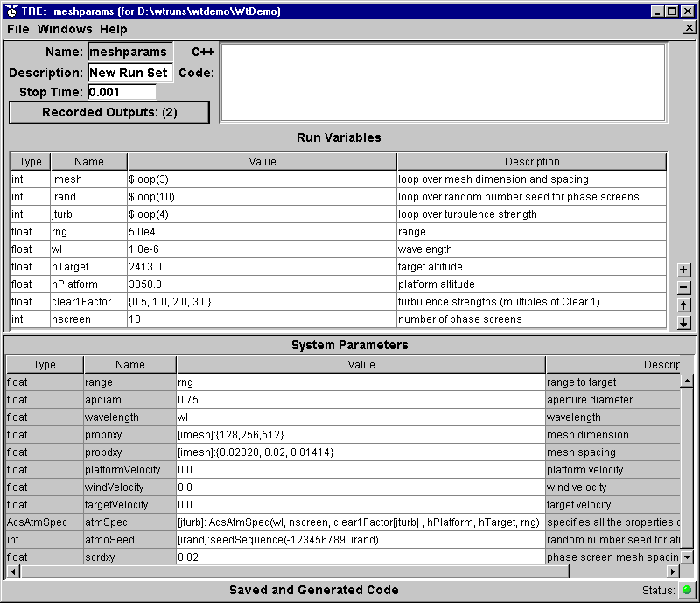The width and height of the screenshot is (700, 603).
Task: Click the range parameter value rng
Action: click(360, 382)
